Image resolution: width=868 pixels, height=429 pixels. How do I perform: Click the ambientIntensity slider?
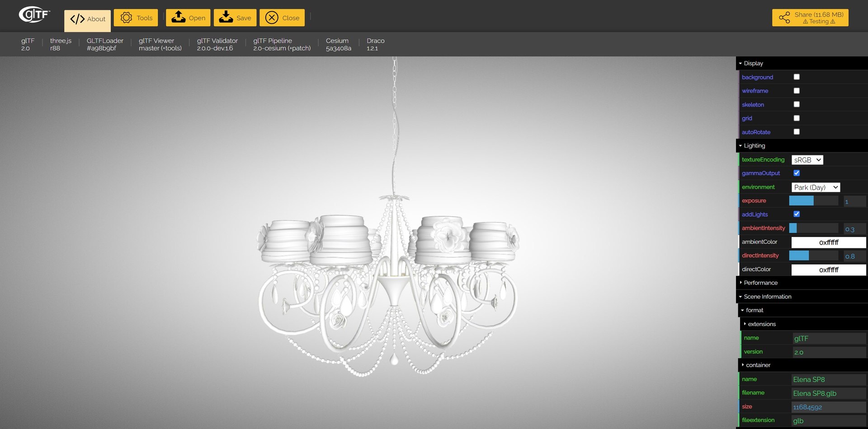pyautogui.click(x=814, y=228)
